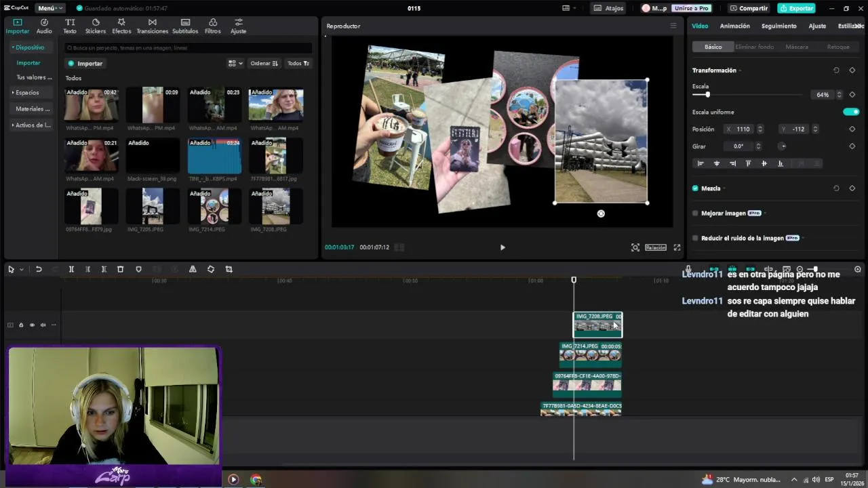Expand more tabs arrow after Estiliz
This screenshot has height=488, width=868.
[x=859, y=26]
